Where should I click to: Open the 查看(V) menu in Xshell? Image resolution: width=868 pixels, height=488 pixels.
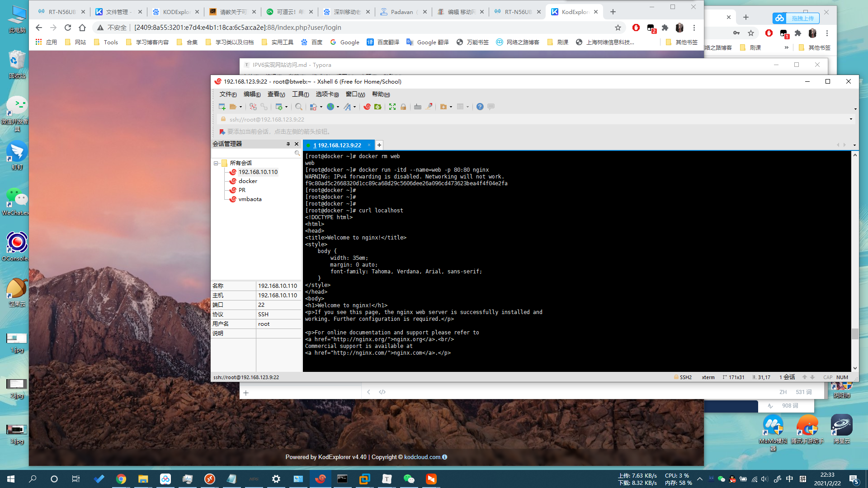(276, 94)
